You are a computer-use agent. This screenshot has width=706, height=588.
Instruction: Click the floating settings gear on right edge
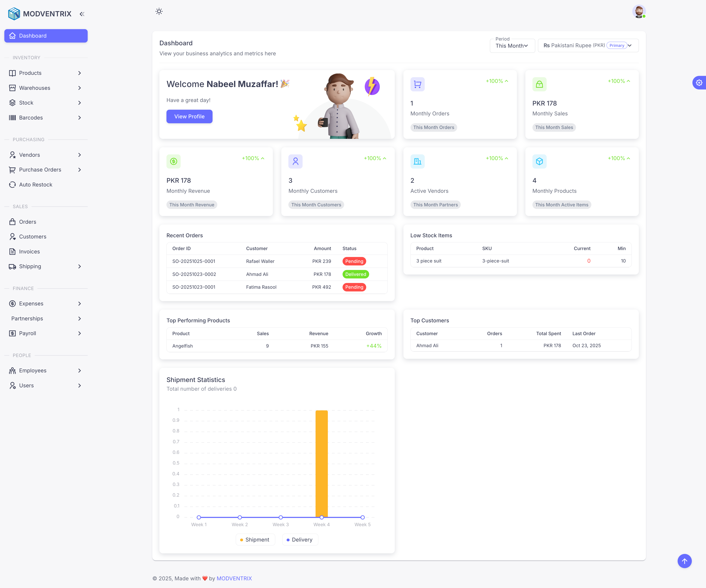[x=699, y=83]
